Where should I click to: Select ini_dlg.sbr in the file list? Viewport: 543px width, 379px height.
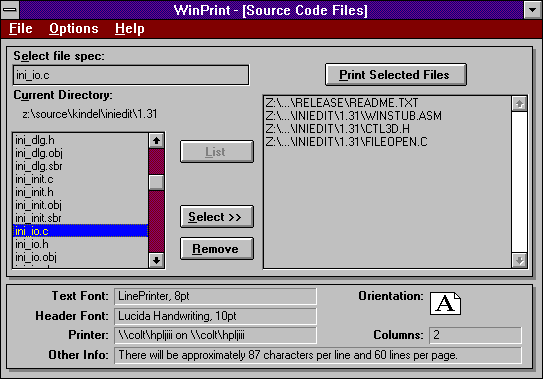tap(80, 166)
